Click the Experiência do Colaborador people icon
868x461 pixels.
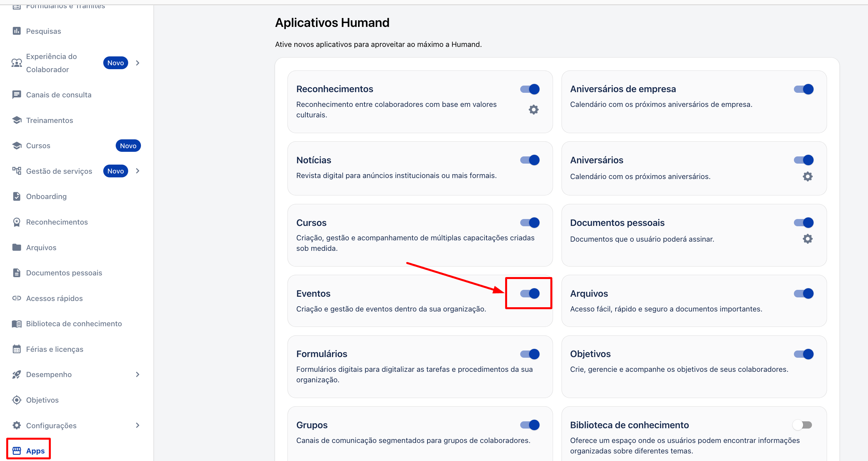tap(16, 63)
